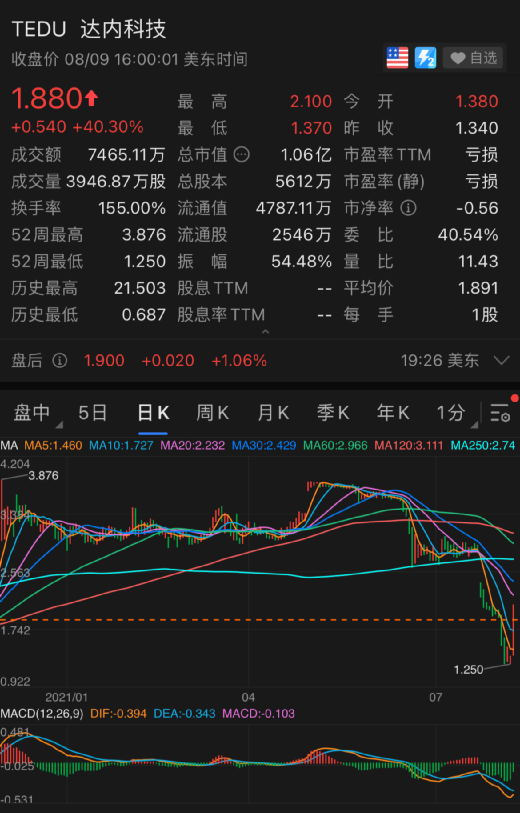Tap the MACD:-0.103 value
The height and width of the screenshot is (813, 520).
259,714
